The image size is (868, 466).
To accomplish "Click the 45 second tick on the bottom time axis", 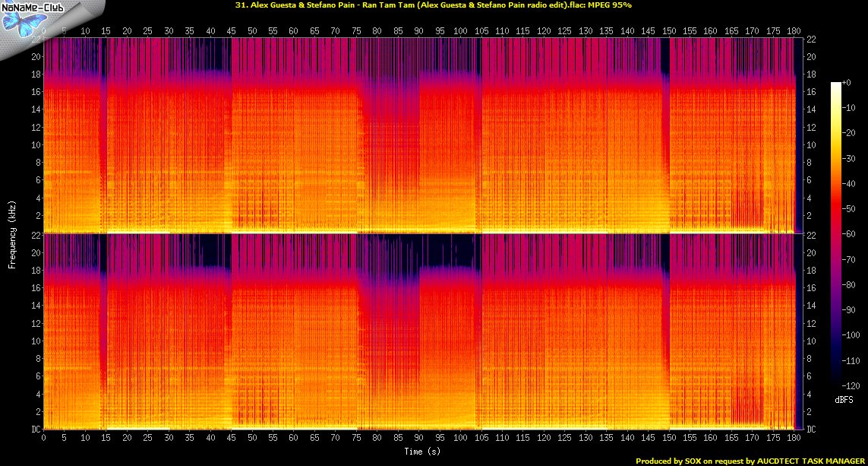I will click(231, 438).
